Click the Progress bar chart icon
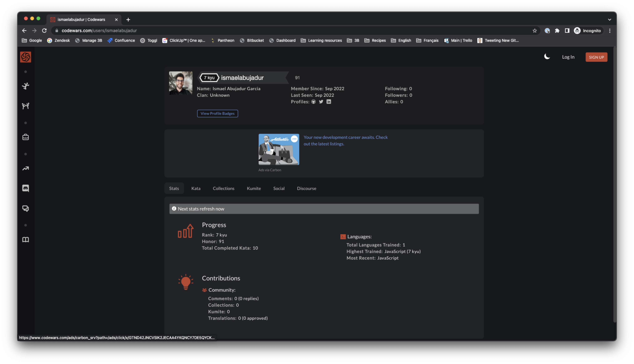This screenshot has width=634, height=364. click(x=185, y=231)
